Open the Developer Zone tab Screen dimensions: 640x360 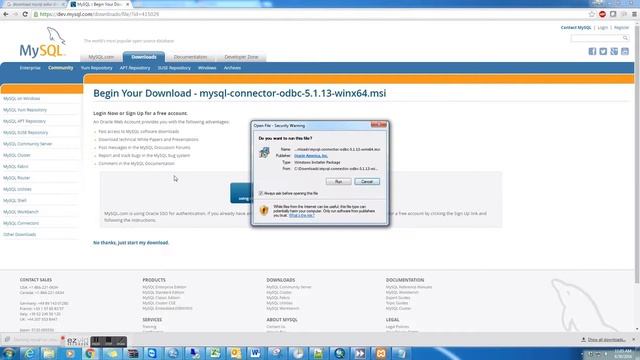(x=241, y=57)
